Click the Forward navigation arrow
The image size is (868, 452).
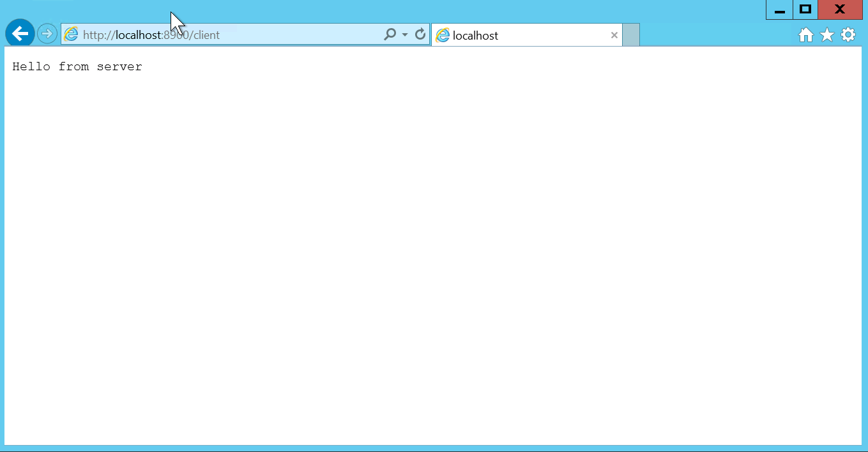pos(47,34)
